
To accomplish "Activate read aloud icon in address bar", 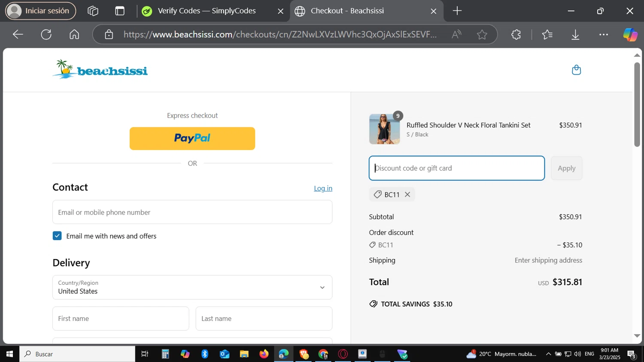I will pos(456,34).
